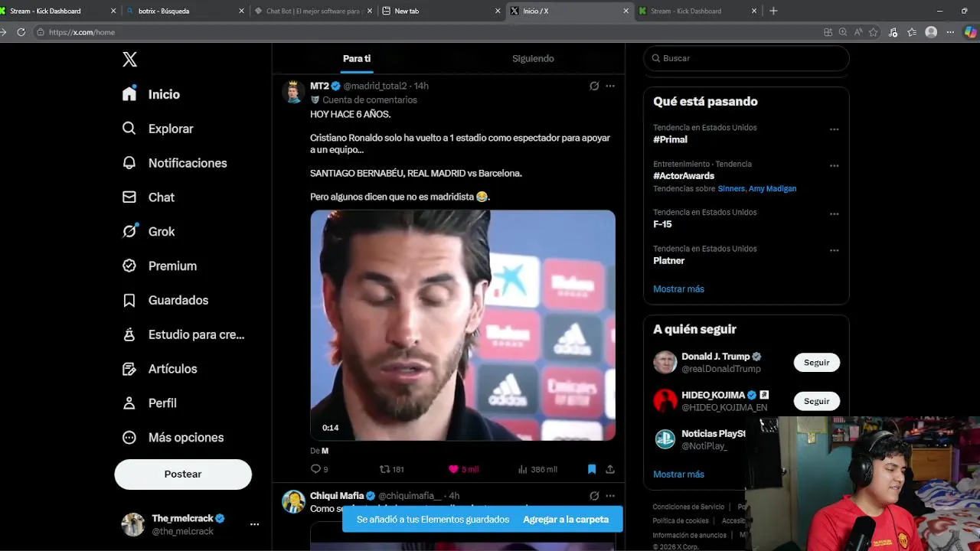Click the Perfil person icon
This screenshot has width=980, height=551.
tap(129, 403)
